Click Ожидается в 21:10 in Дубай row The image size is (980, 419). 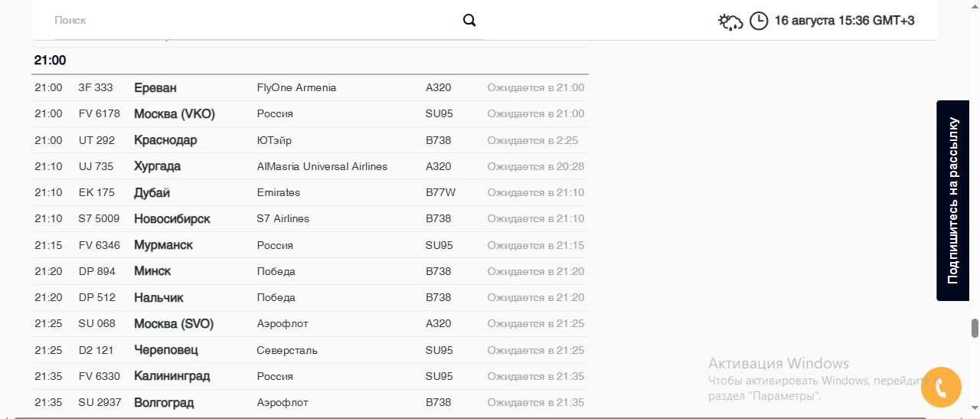536,192
